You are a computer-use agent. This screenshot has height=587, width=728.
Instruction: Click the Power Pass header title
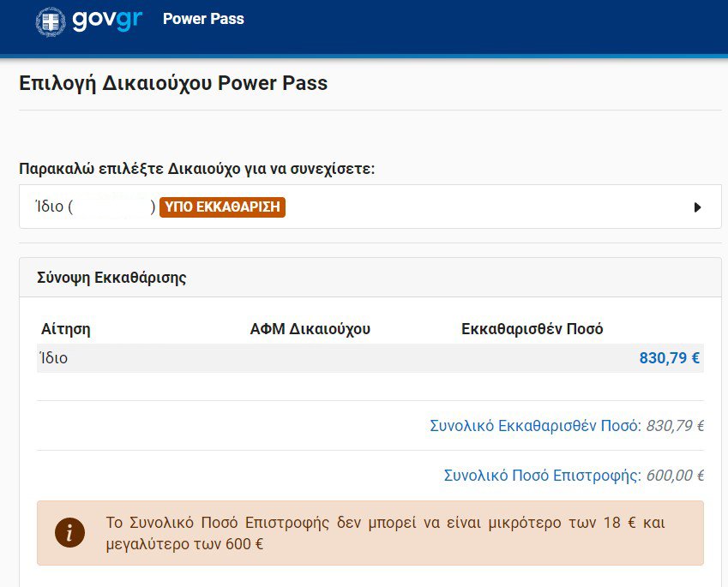(x=203, y=19)
